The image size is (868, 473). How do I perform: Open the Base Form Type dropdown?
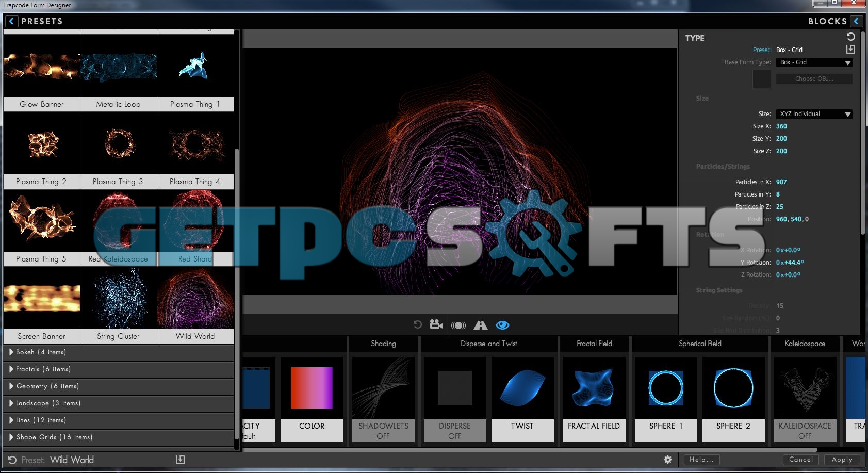tap(814, 62)
